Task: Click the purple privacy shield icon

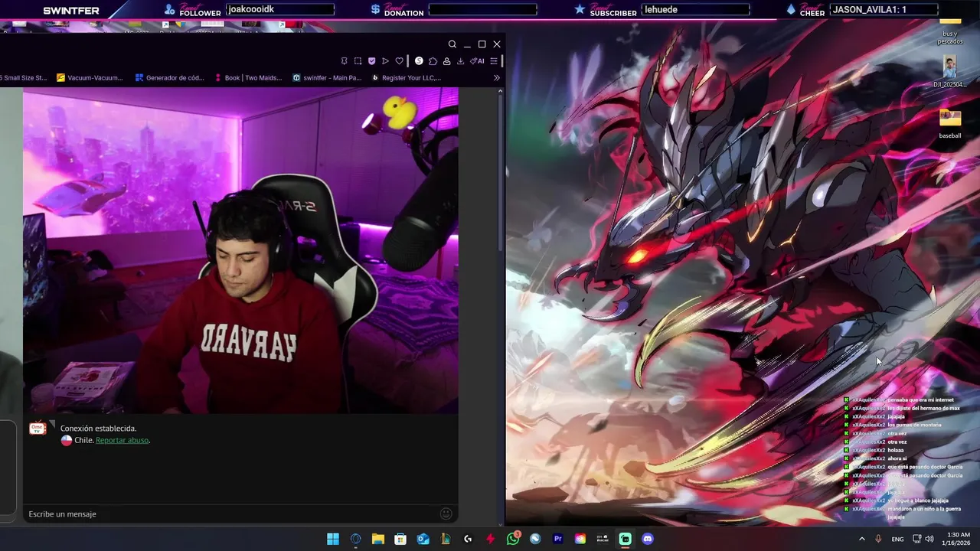Action: [x=371, y=61]
